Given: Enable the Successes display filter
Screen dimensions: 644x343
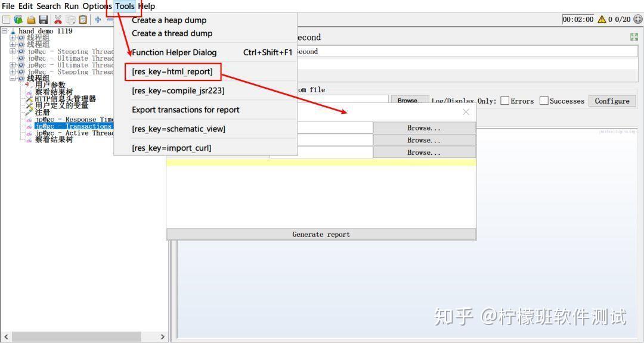Looking at the screenshot, I should [543, 101].
